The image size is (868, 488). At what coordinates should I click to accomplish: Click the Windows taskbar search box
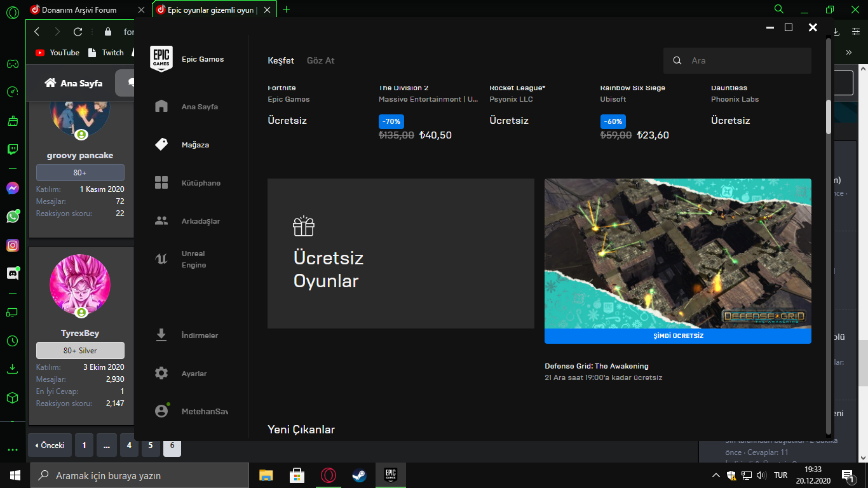point(140,475)
